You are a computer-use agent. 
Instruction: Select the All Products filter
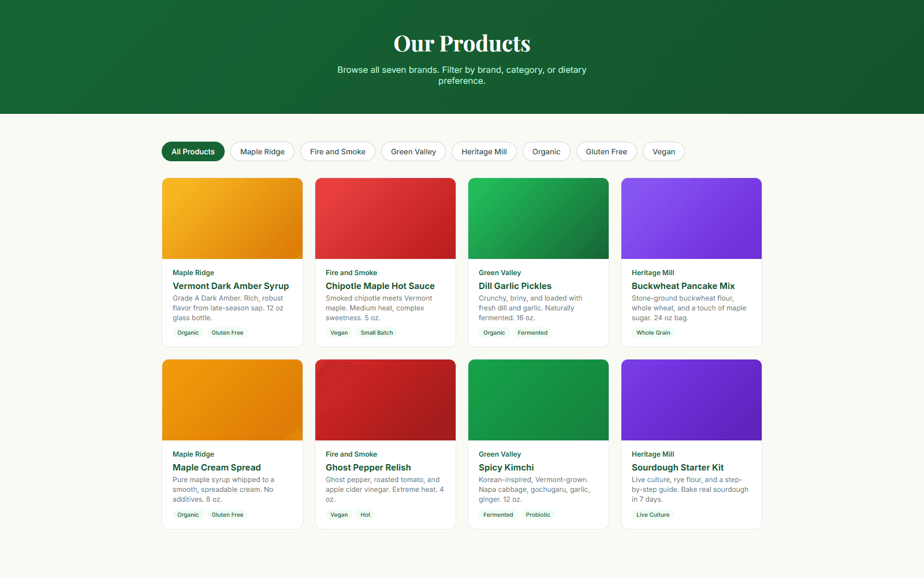(193, 151)
